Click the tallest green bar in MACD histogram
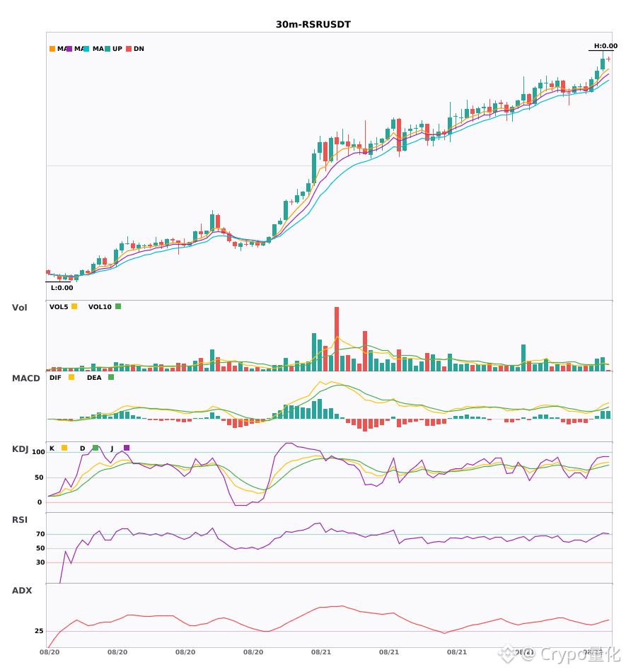This screenshot has width=626, height=672. tap(320, 409)
